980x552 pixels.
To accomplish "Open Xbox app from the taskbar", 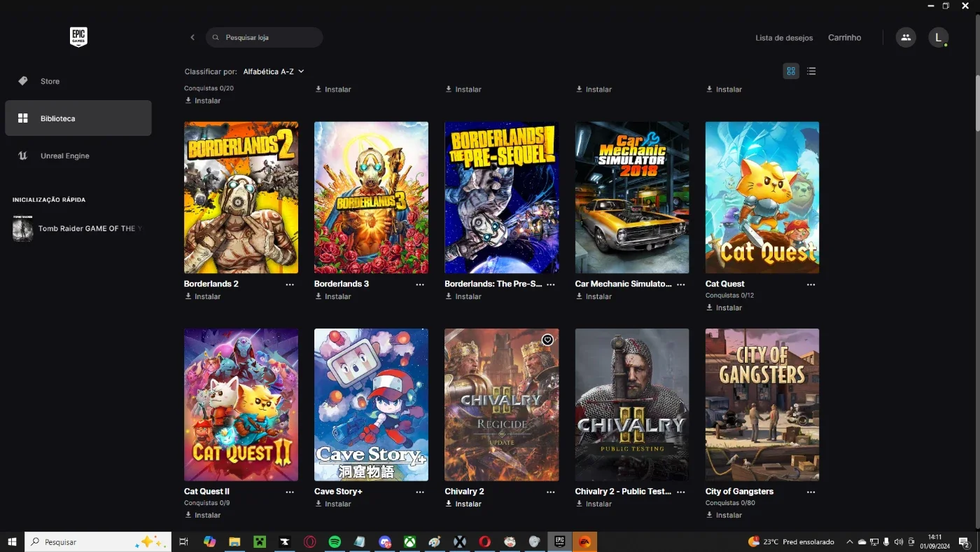I will tap(409, 541).
